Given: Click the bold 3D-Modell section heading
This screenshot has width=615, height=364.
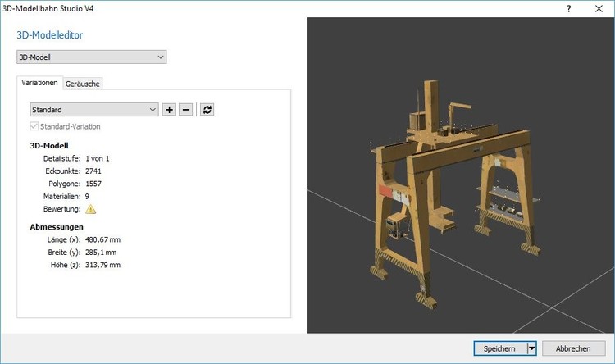Looking at the screenshot, I should [x=49, y=146].
